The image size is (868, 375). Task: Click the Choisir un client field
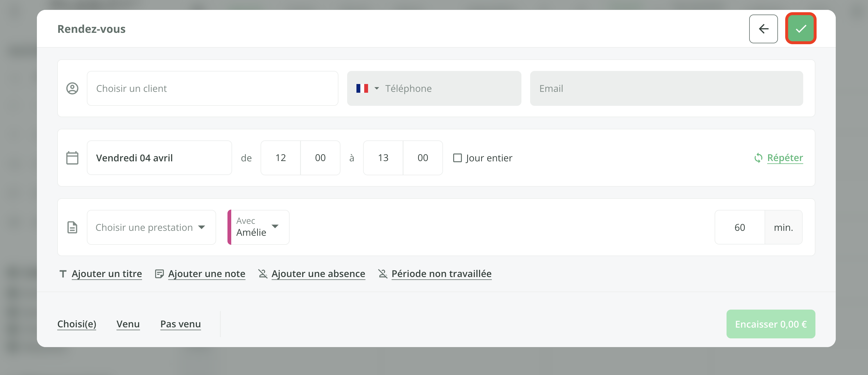click(x=212, y=88)
